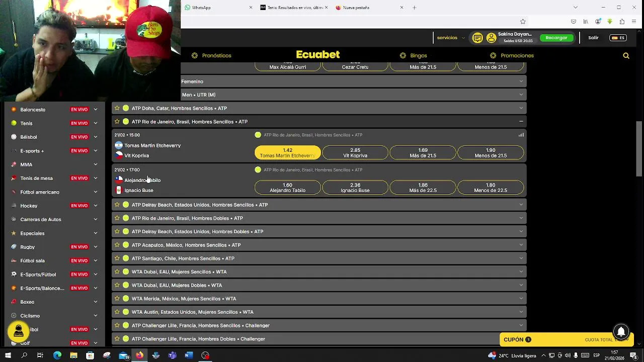Select Vit Kopriva 2.85 odds
Viewport: 644px width, 362px height.
(355, 152)
